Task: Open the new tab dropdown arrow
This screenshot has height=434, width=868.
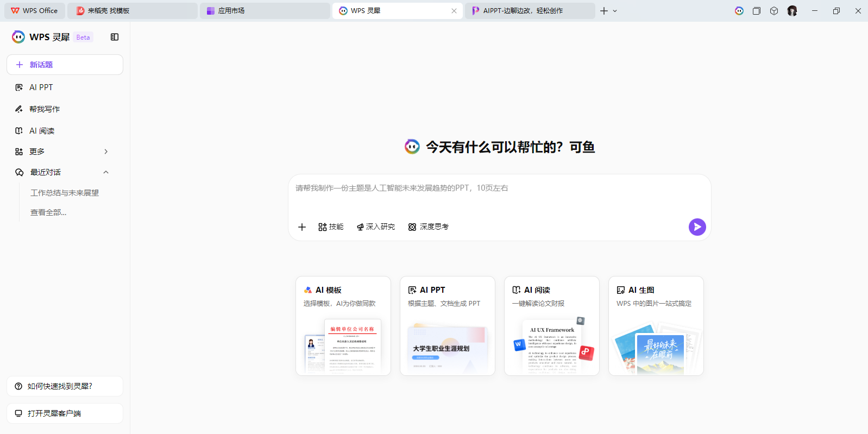Action: tap(615, 11)
